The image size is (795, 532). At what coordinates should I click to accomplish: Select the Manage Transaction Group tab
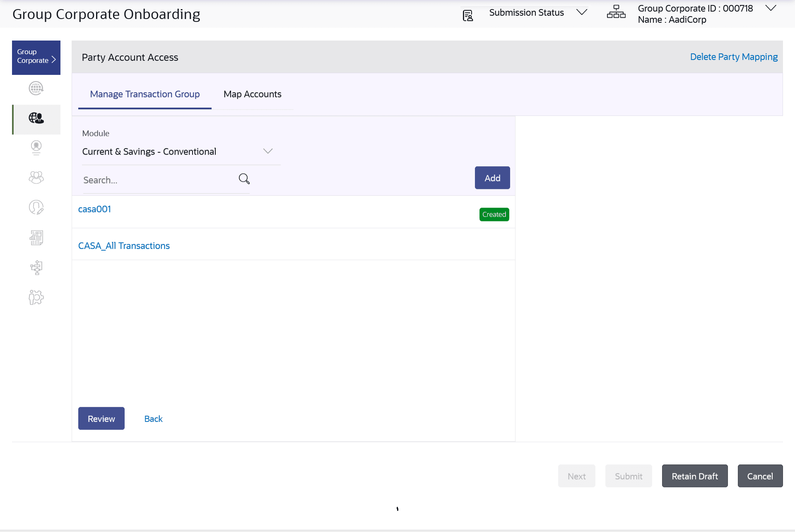pos(145,94)
